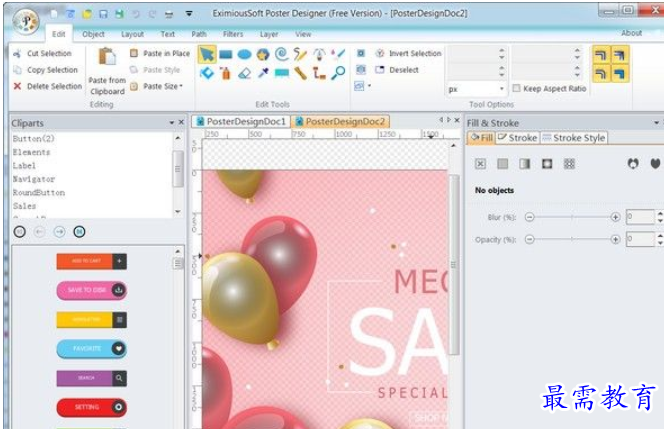Select the Calligraphy brush tool
This screenshot has height=429, width=664.
tap(338, 54)
